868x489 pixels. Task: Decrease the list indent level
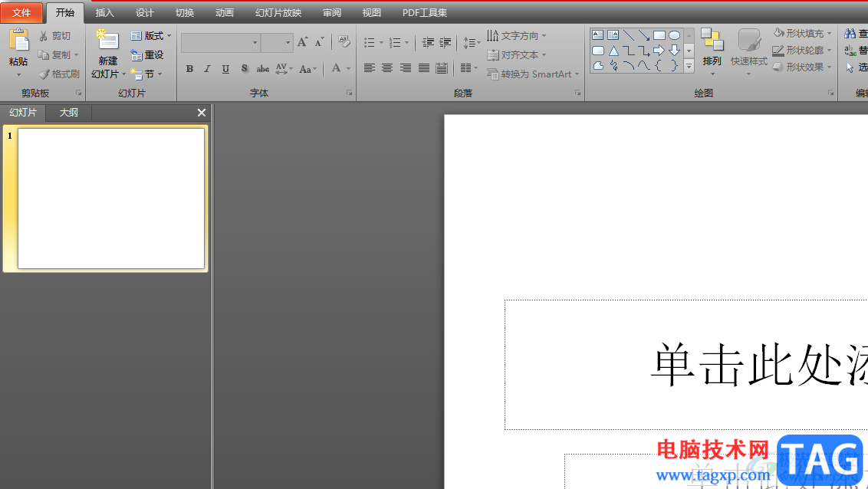click(428, 43)
